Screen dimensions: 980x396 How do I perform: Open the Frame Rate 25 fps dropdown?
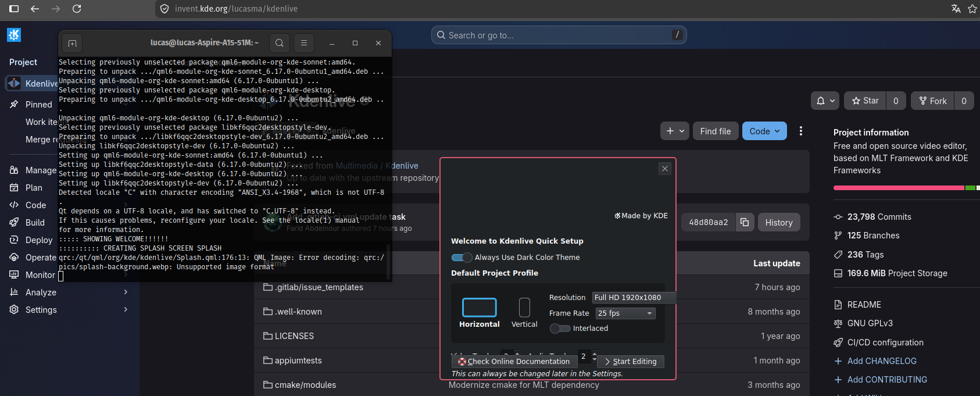625,313
